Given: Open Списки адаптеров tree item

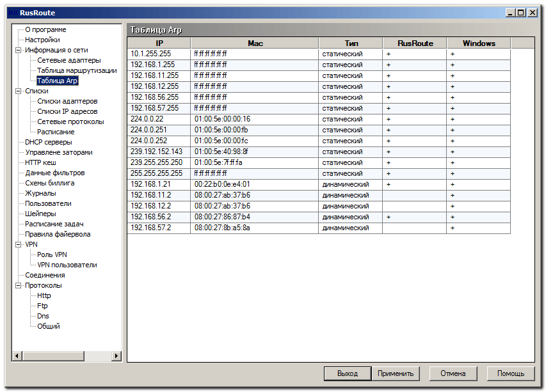Looking at the screenshot, I should [x=67, y=101].
